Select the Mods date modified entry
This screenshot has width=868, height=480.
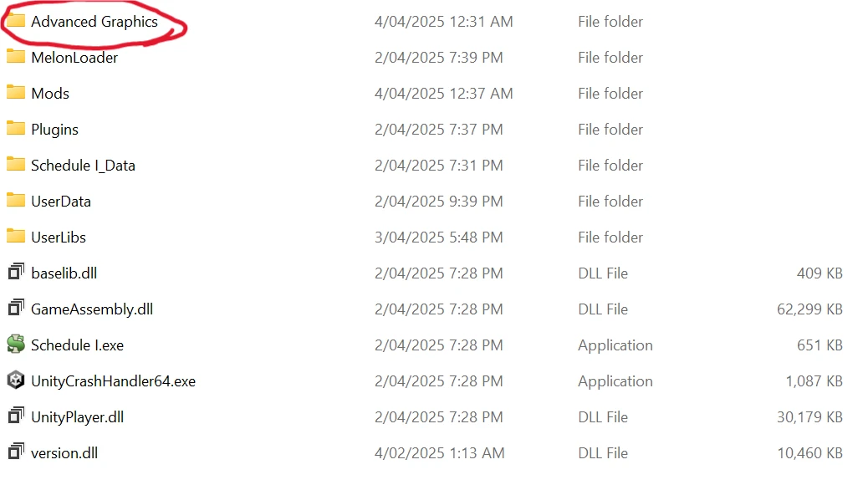click(x=443, y=94)
